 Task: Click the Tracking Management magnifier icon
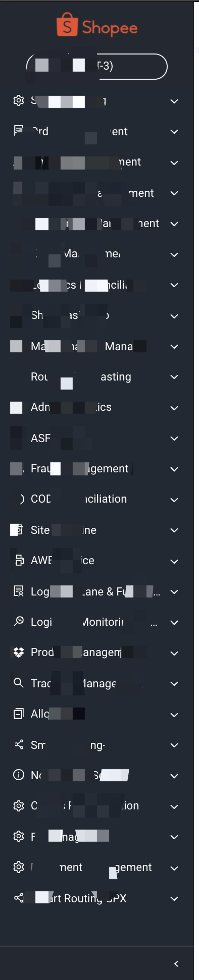19,683
